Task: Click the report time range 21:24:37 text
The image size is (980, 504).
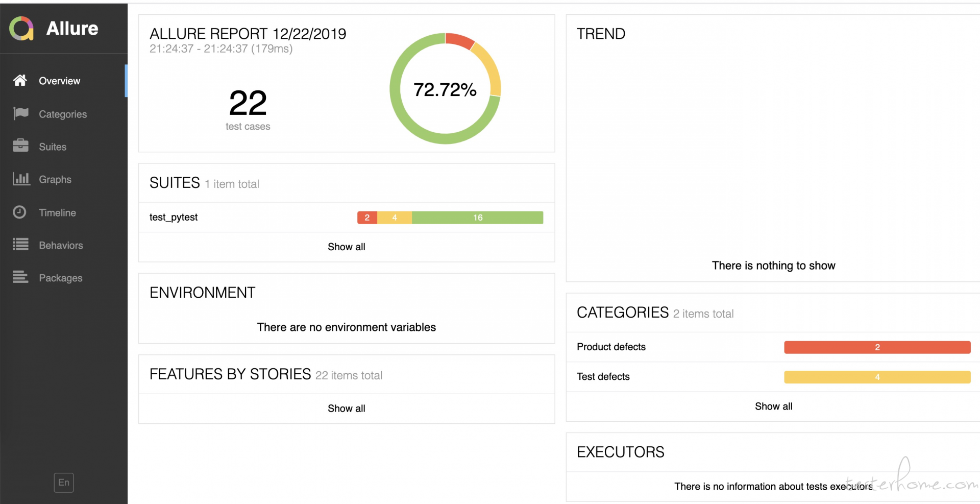Action: click(221, 49)
